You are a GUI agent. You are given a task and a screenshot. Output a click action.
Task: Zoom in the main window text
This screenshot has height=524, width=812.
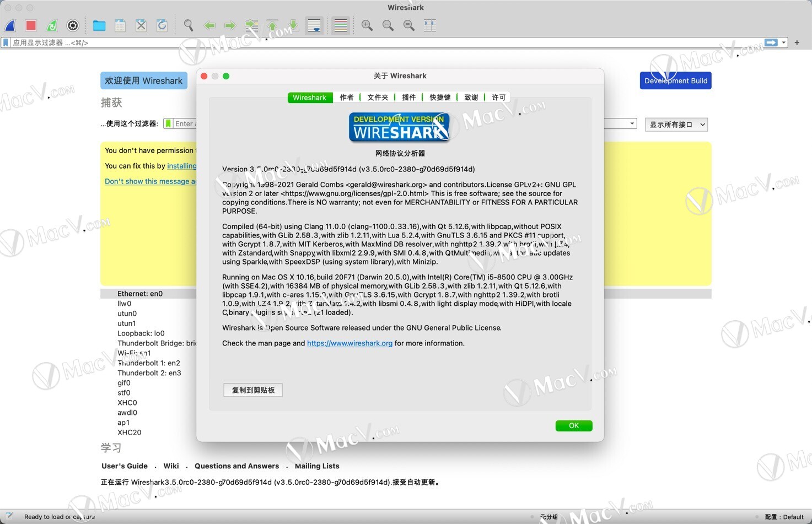click(x=367, y=25)
